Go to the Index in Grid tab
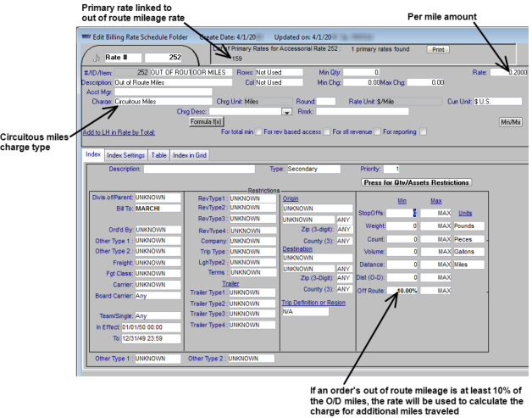This screenshot has width=532, height=418. point(190,155)
